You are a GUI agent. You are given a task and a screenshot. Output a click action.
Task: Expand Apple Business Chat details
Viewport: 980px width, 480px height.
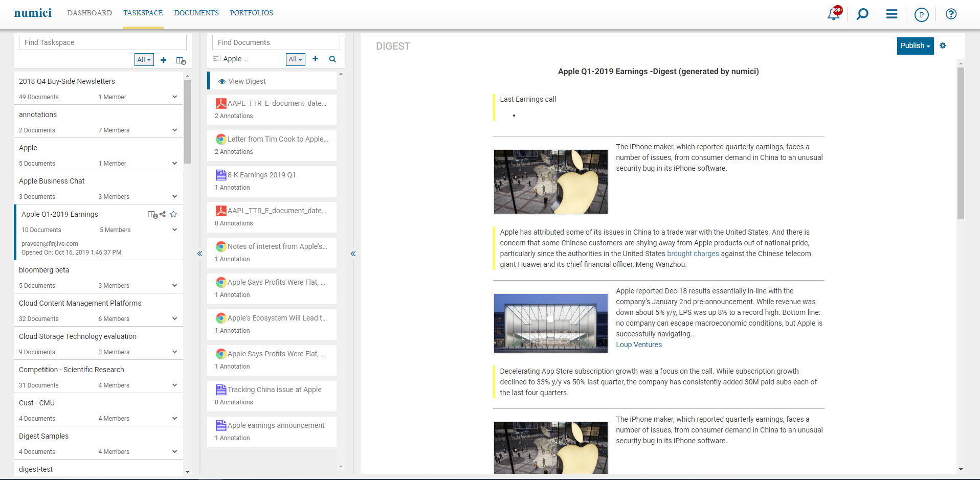tap(174, 196)
